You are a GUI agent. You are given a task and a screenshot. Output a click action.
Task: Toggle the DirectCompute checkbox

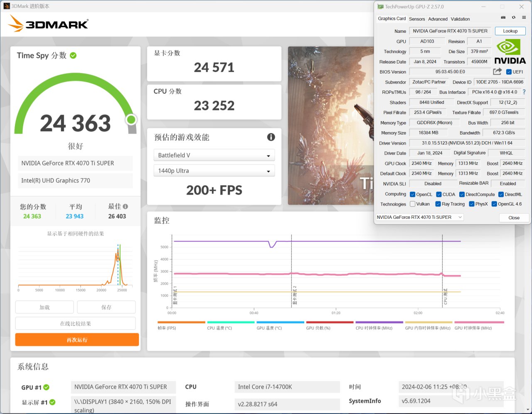click(462, 194)
